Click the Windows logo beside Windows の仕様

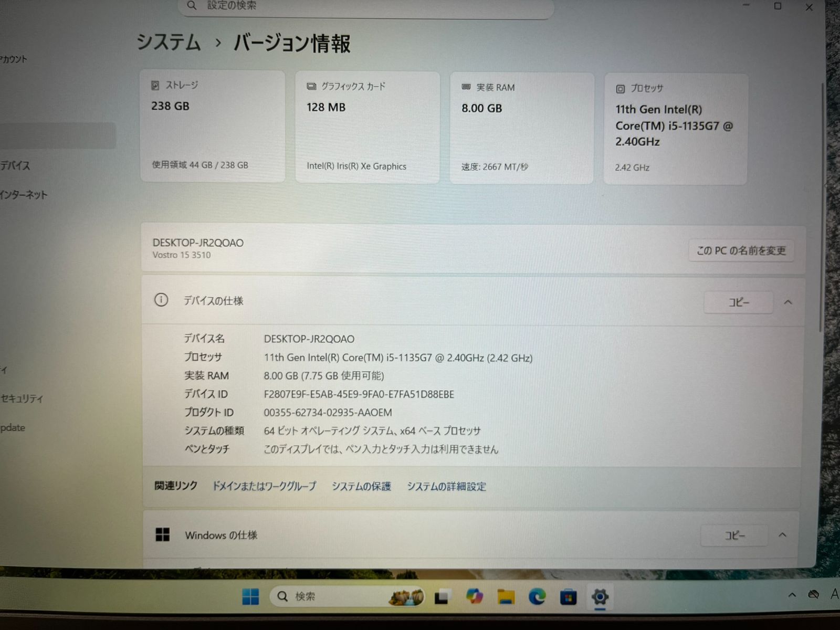point(163,534)
